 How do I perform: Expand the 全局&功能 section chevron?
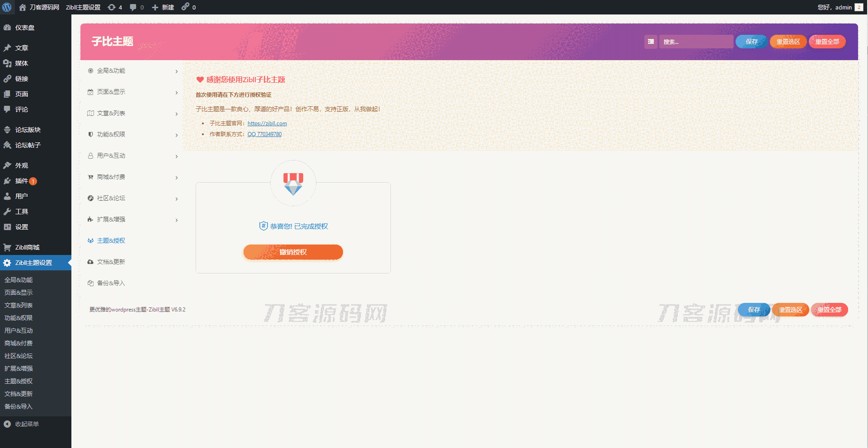point(177,71)
